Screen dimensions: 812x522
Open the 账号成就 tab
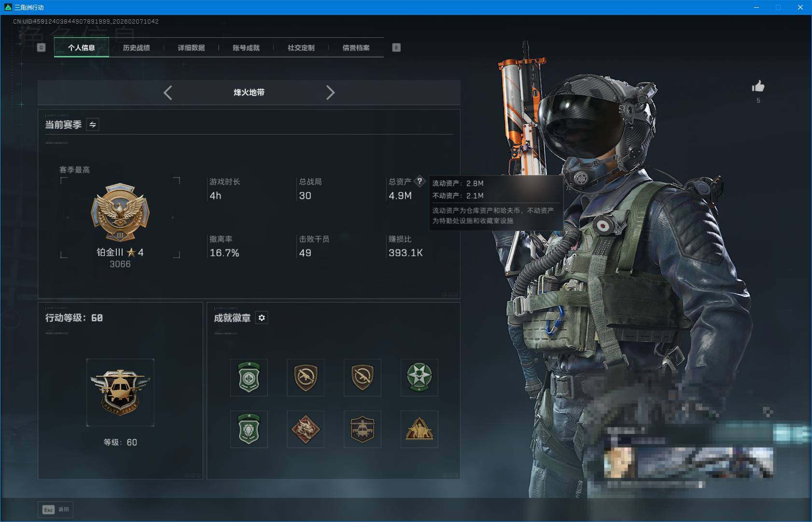247,47
